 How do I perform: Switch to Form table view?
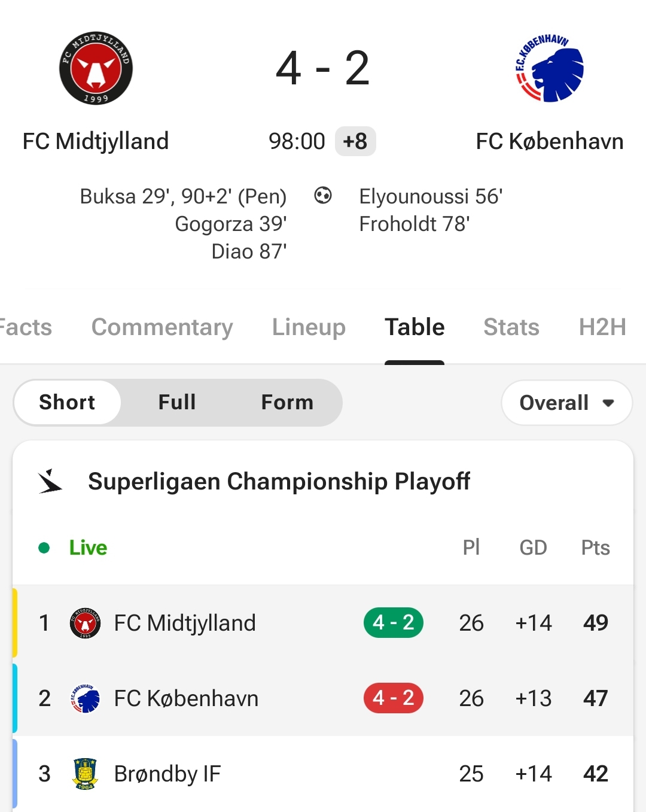287,402
